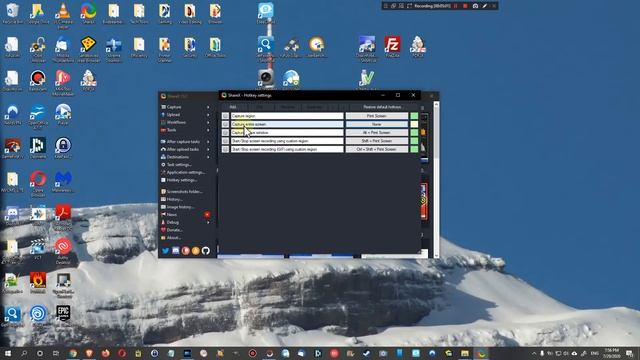Open News in ShareX sidebar
This screenshot has height=360, width=640.
(171, 215)
